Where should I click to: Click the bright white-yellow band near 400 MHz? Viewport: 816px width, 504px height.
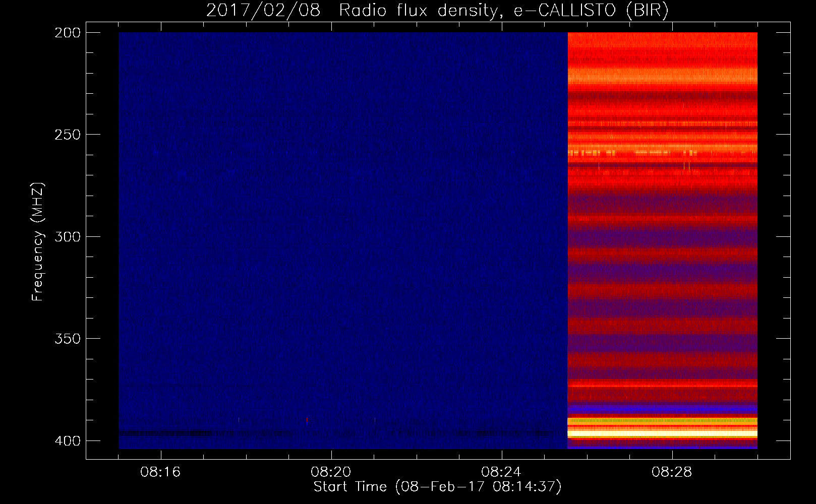tap(662, 433)
